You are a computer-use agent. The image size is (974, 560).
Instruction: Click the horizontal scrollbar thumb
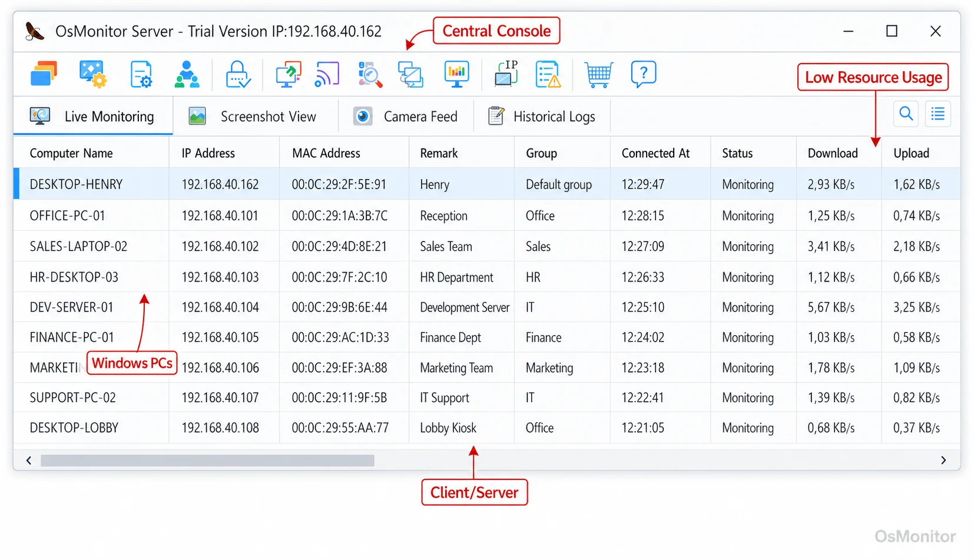coord(207,460)
